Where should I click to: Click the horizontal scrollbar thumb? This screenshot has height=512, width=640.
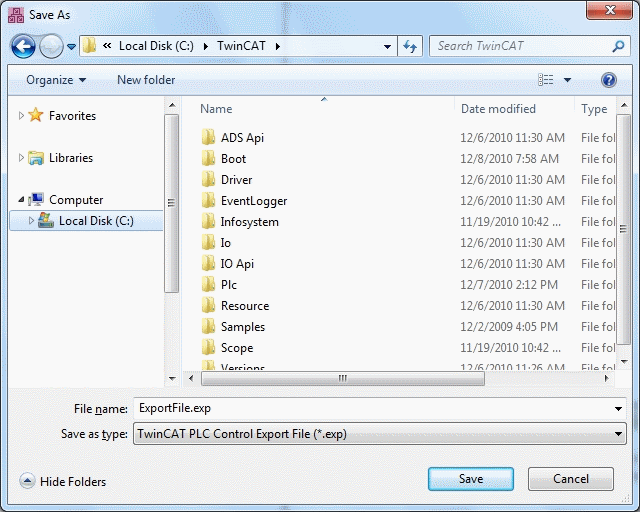(343, 378)
